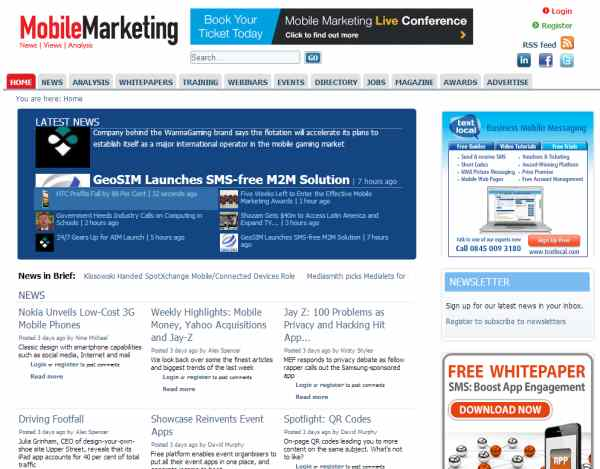Open Jay Z 100 Problems article
The height and width of the screenshot is (469, 600).
click(334, 325)
